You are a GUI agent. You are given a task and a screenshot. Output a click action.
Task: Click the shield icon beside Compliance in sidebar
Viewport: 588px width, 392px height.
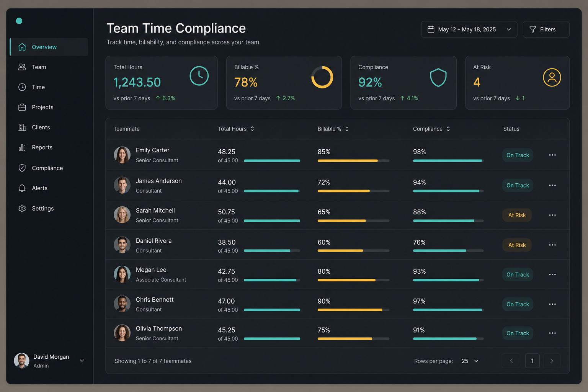pyautogui.click(x=22, y=168)
